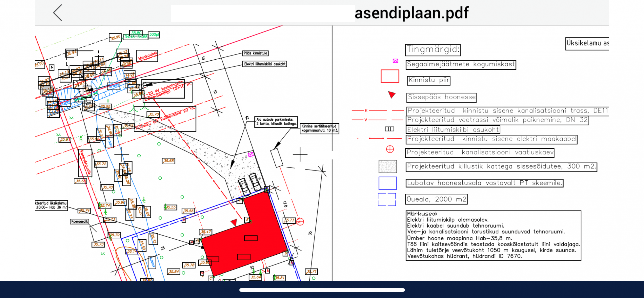Click the red Kinnistu piir rectangle swatch
Viewport: 644px width, 298px height.
coord(389,76)
